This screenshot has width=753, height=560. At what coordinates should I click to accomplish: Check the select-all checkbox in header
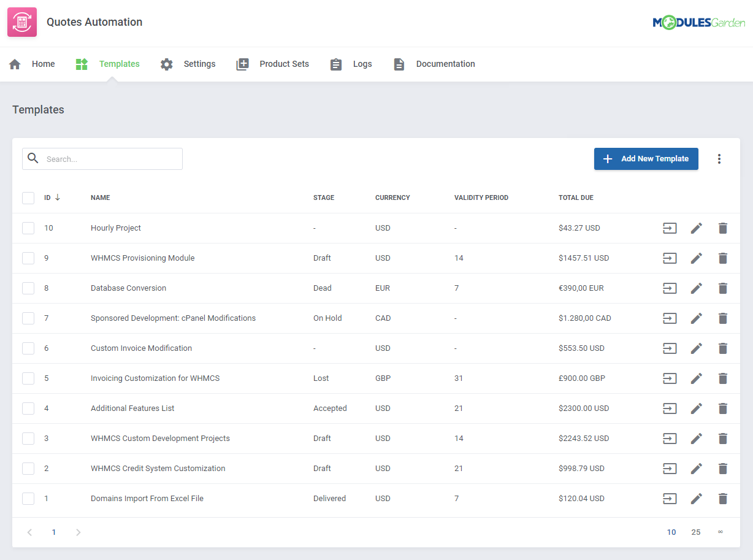tap(28, 198)
